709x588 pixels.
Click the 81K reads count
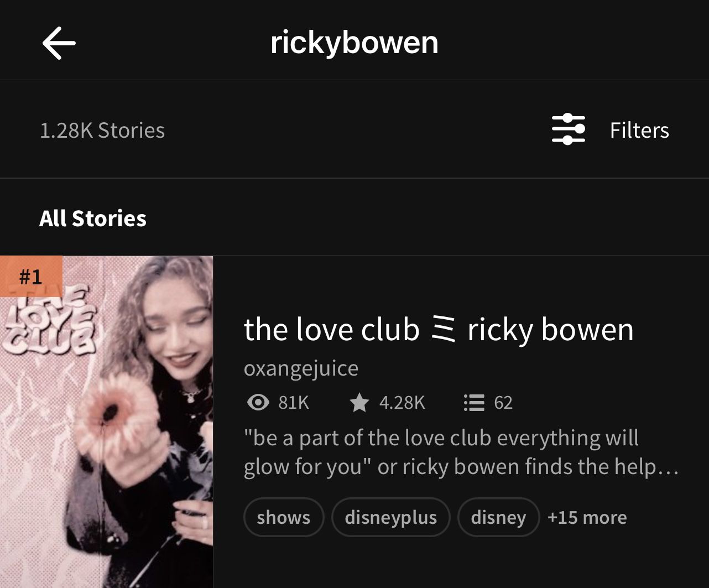coord(294,402)
